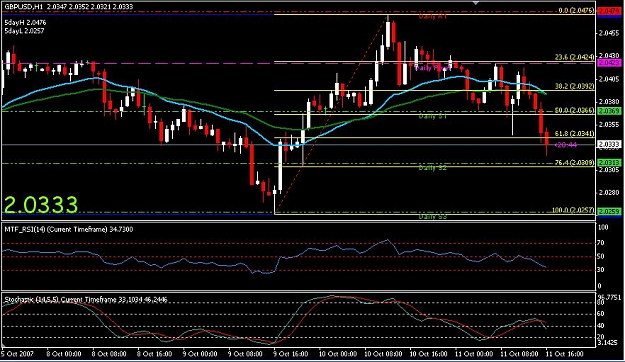Click the Stochastic (14,5,5) indicator label

point(86,299)
